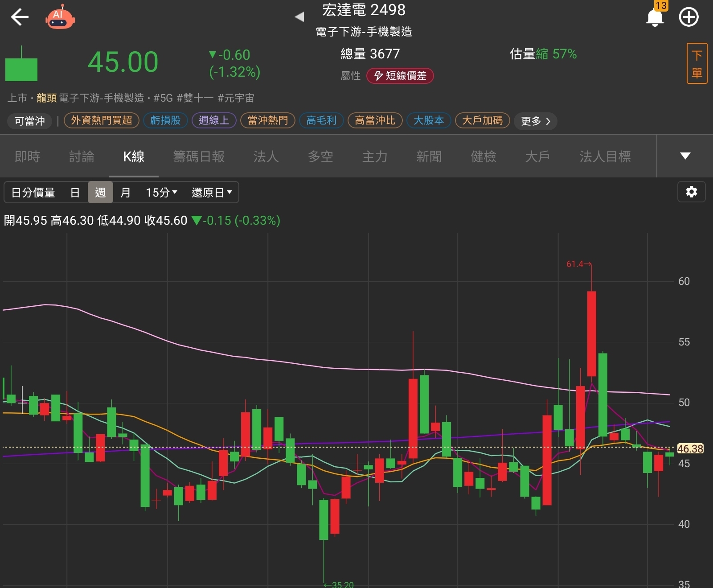Screen dimensions: 713x588
Task: Open the 法人 tab
Action: [x=266, y=156]
